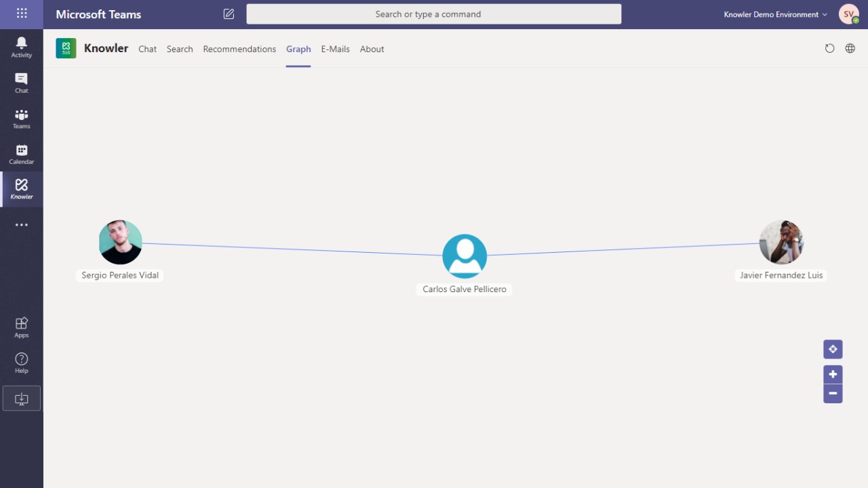This screenshot has height=488, width=868.
Task: Select the Javier Fernandez Luis photo node
Action: (x=781, y=242)
